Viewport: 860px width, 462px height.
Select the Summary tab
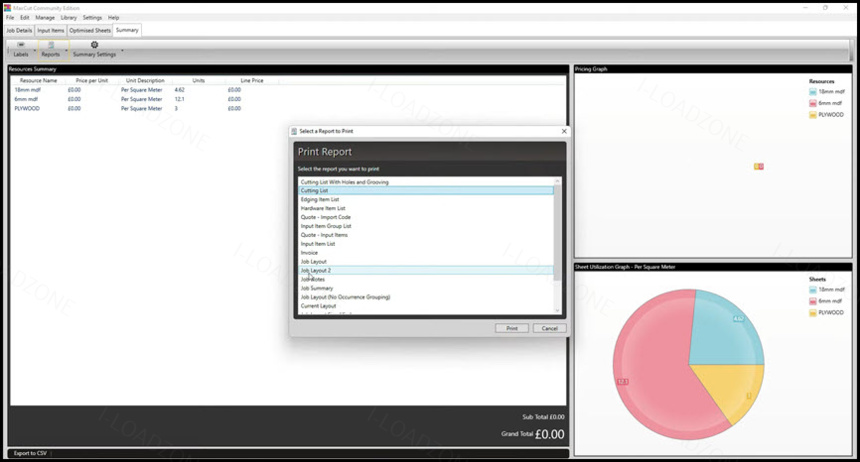pyautogui.click(x=127, y=30)
